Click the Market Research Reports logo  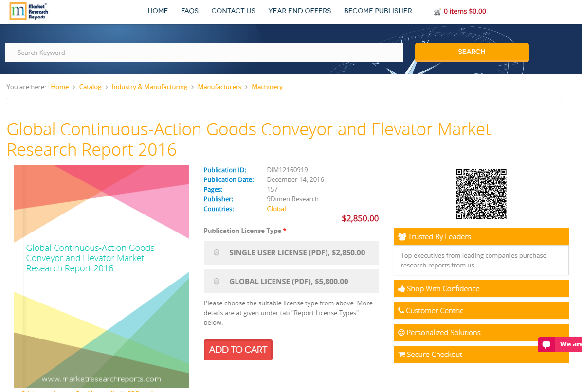pos(29,12)
